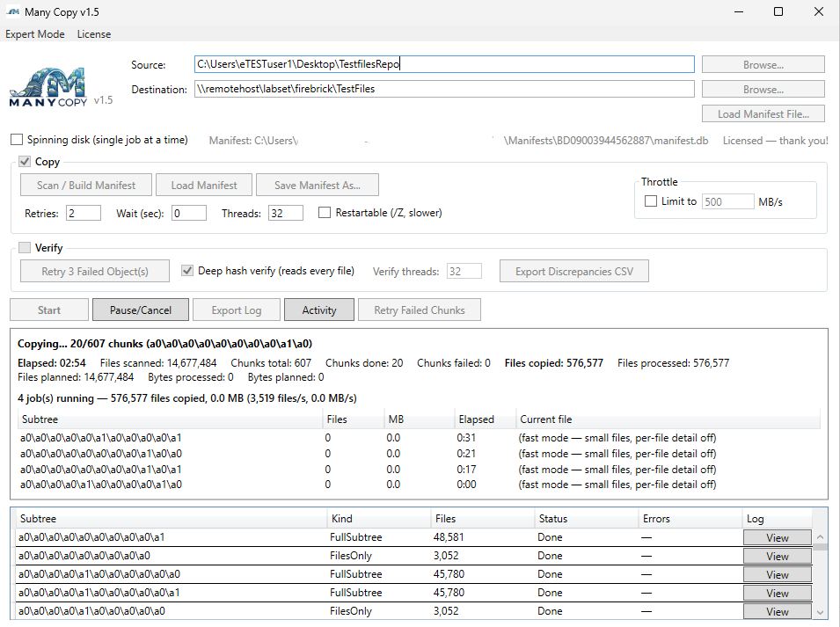
Task: Select running job with elapsed 0:00
Action: click(x=419, y=485)
